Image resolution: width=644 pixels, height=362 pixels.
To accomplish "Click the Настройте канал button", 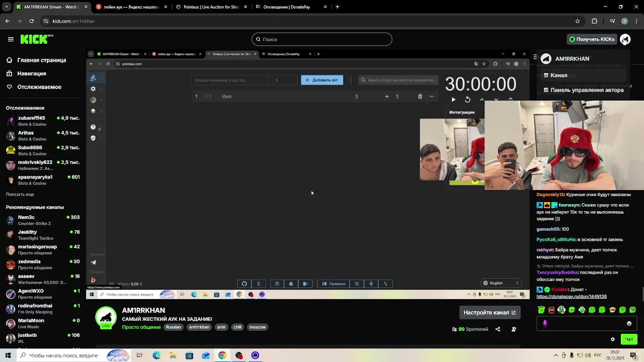I will [490, 313].
